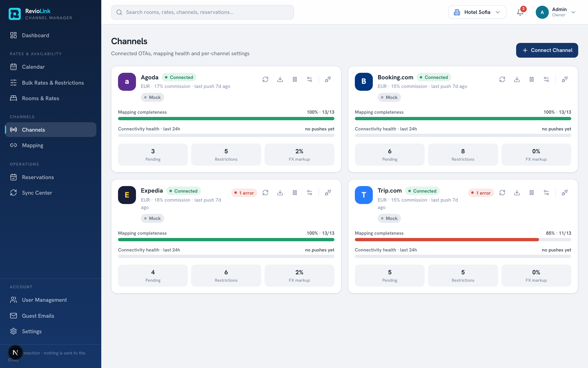
Task: Click the Admin avatar circle
Action: pos(542,12)
